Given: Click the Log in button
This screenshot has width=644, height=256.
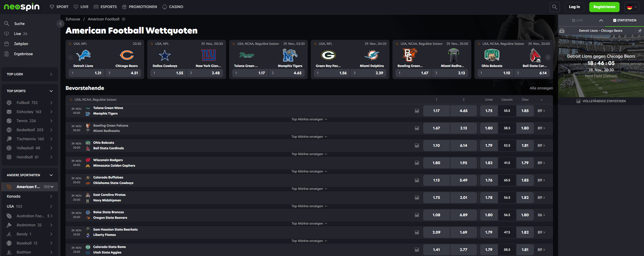Looking at the screenshot, I should 574,7.
